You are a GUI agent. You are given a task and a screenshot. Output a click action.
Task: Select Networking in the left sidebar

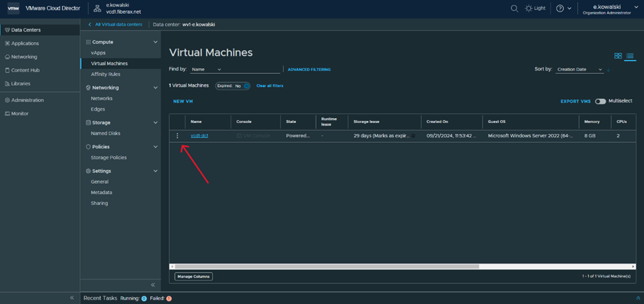point(24,57)
